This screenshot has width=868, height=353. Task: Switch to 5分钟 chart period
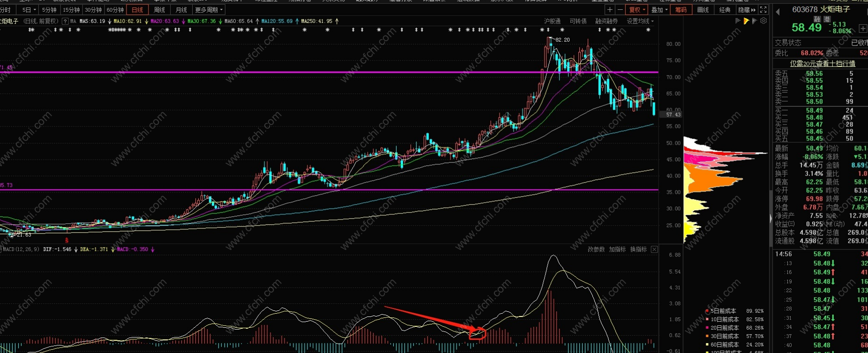[49, 10]
